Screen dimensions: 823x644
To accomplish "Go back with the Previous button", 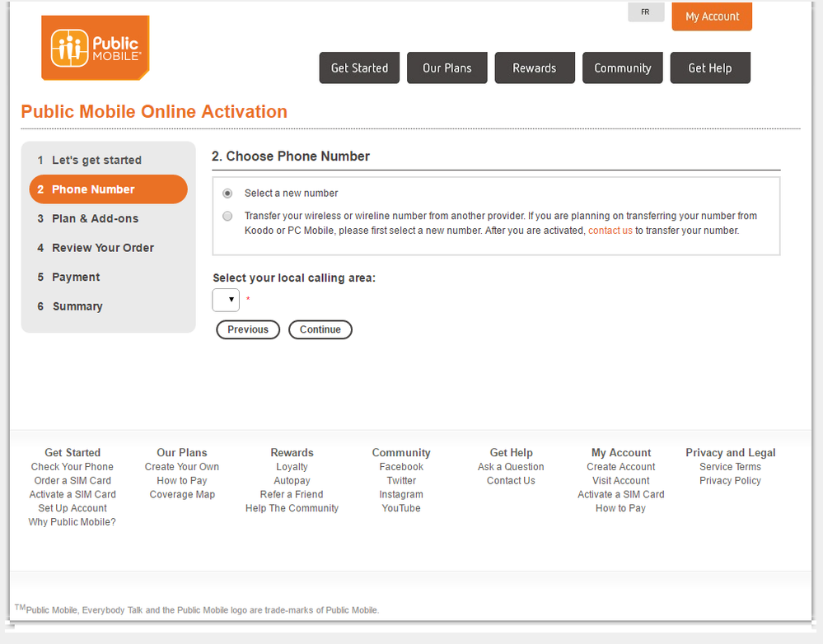I will (x=248, y=329).
